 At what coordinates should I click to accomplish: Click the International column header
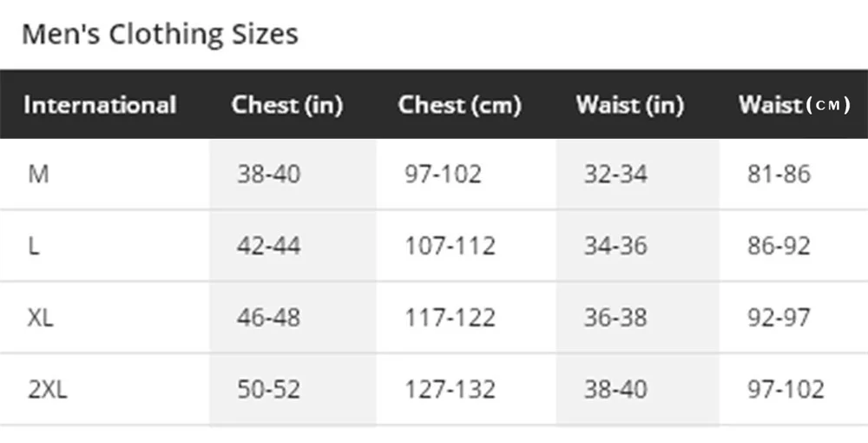[100, 104]
